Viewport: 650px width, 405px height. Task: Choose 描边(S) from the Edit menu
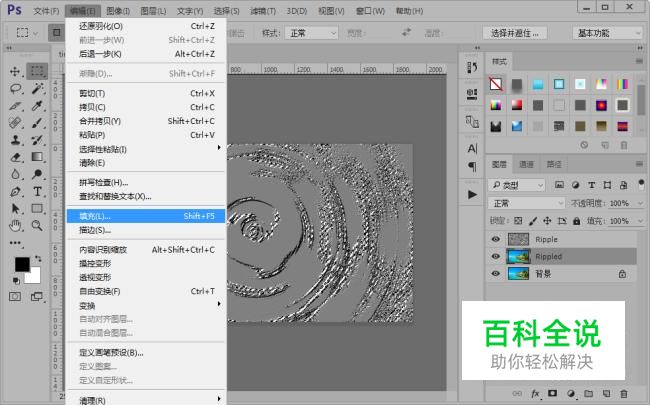click(x=146, y=230)
